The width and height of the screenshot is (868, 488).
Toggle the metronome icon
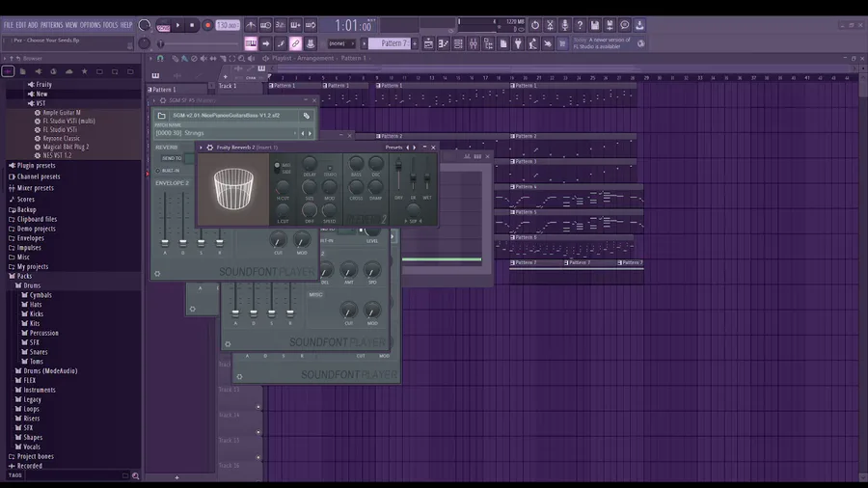click(251, 25)
